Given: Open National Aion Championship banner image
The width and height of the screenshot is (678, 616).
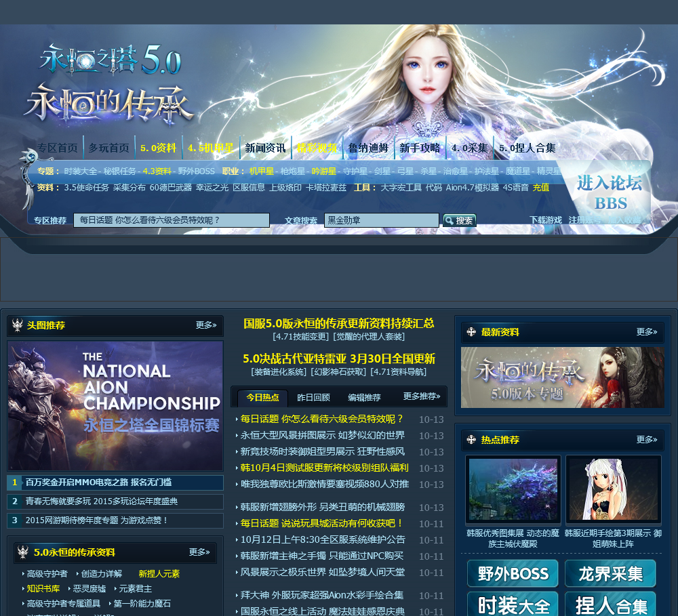Looking at the screenshot, I should coord(115,405).
